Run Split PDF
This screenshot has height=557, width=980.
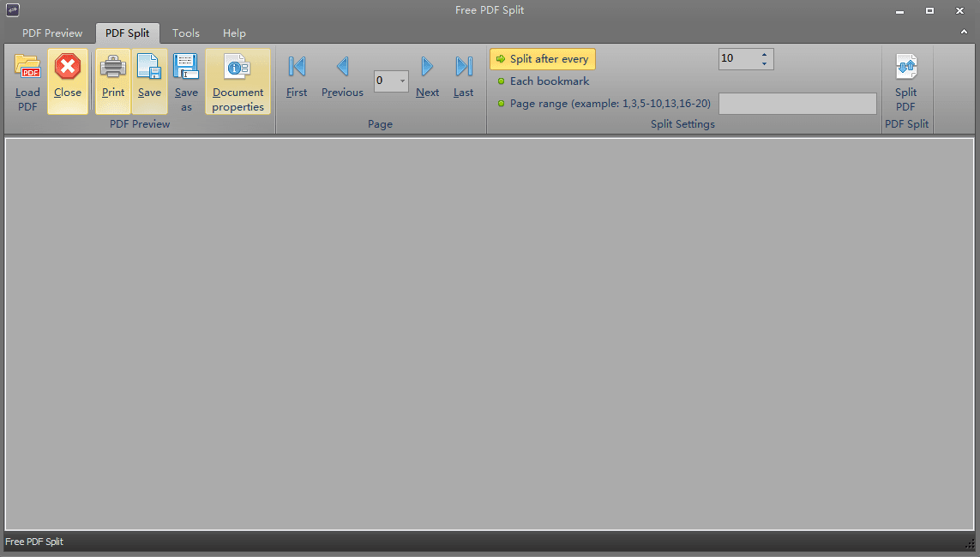click(905, 83)
